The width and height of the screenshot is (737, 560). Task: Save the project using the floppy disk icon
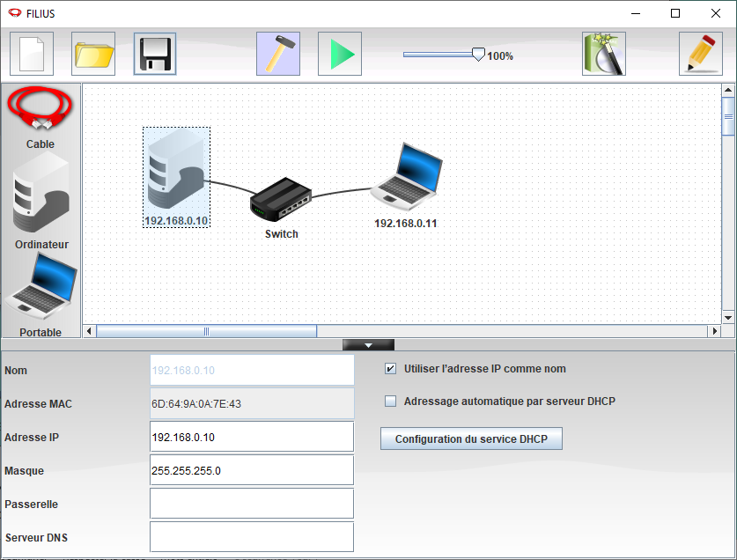155,54
